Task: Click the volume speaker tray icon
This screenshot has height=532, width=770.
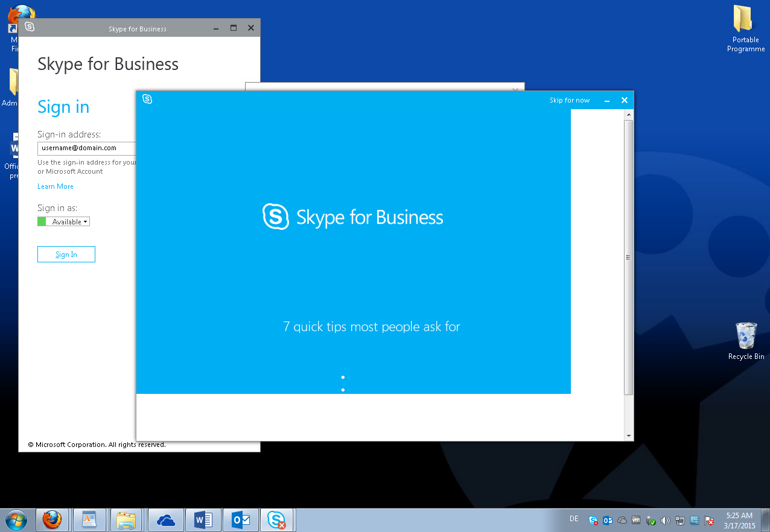Action: click(x=666, y=521)
